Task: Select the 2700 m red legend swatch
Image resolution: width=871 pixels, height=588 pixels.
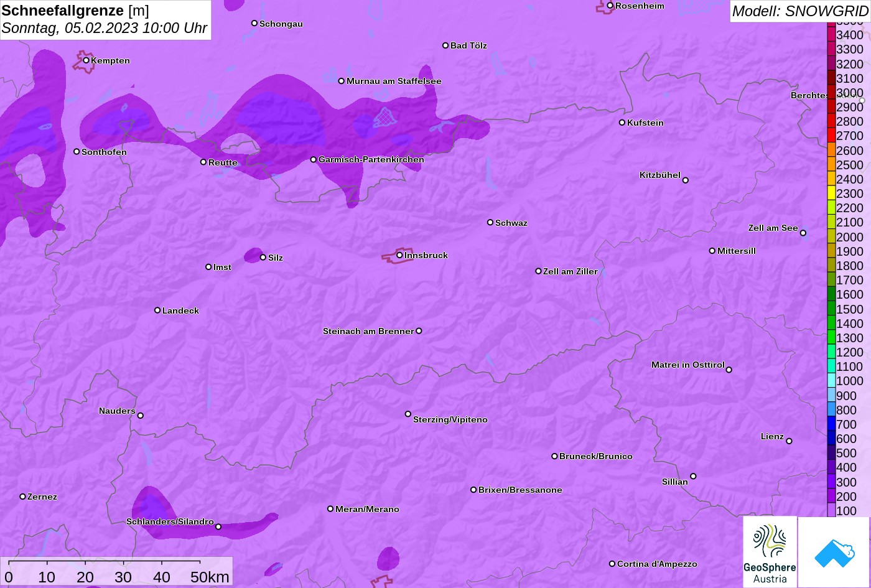Action: tap(831, 136)
